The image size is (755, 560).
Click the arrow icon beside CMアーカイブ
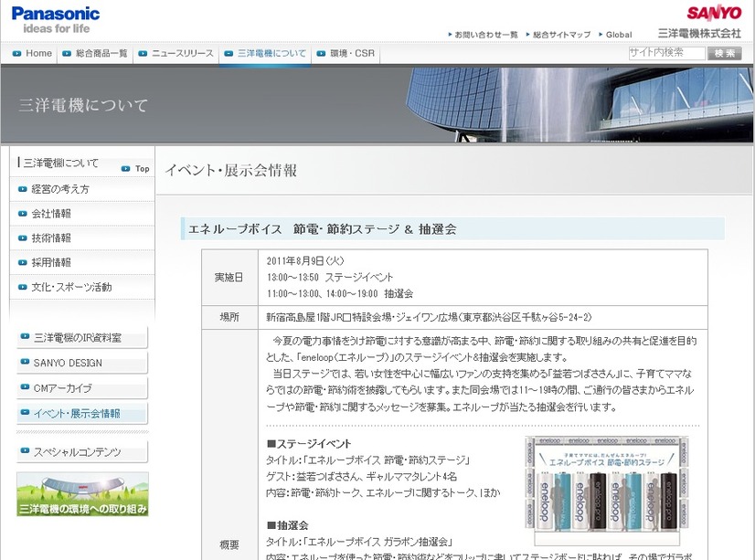coord(25,386)
